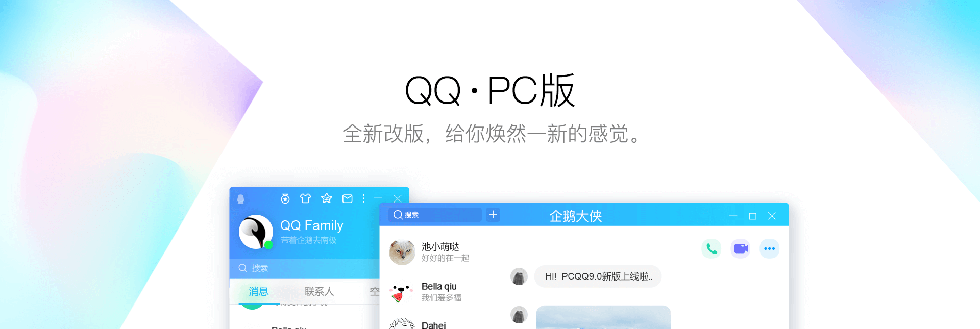Open the medal level icon
This screenshot has width=980, height=329.
pyautogui.click(x=285, y=198)
